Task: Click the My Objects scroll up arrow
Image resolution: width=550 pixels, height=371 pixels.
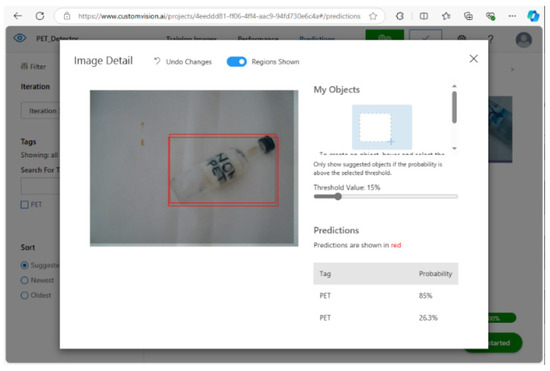Action: [x=454, y=86]
